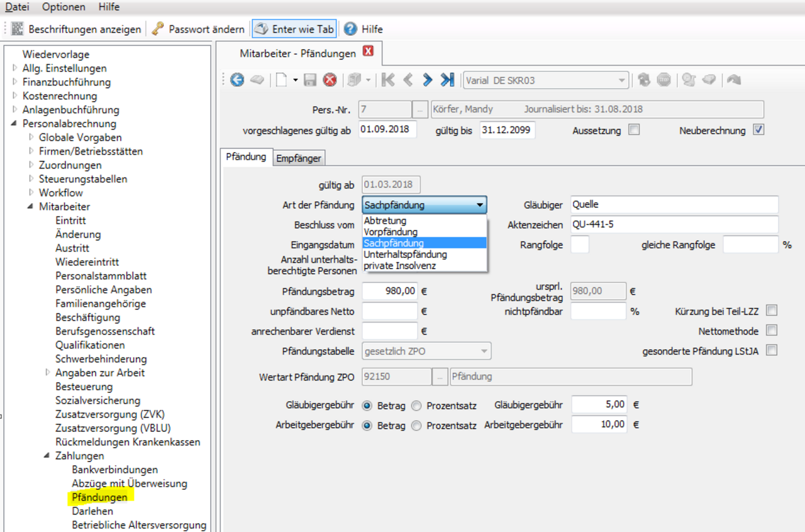Click the red cancel X icon
Viewport: 805px width, 532px height.
(330, 80)
